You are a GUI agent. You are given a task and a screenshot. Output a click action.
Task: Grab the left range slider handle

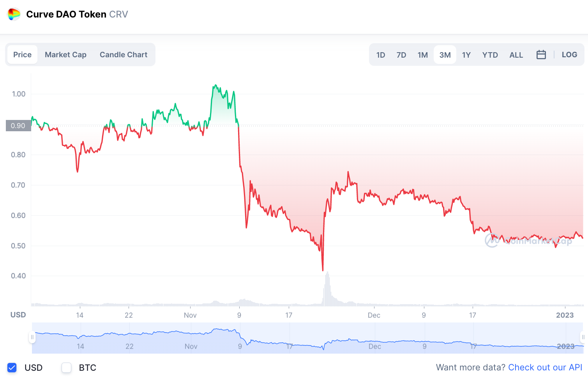tap(32, 337)
